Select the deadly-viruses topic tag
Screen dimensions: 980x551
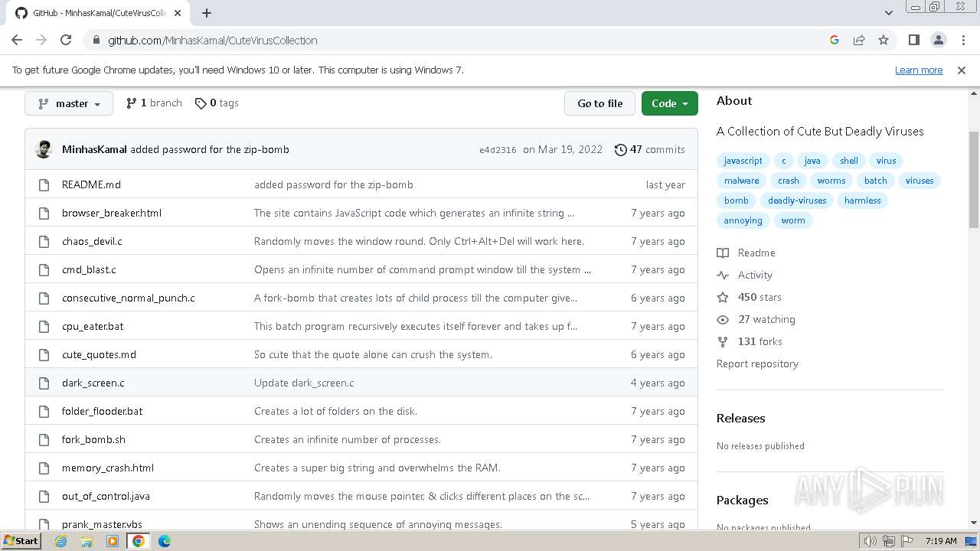(x=797, y=201)
